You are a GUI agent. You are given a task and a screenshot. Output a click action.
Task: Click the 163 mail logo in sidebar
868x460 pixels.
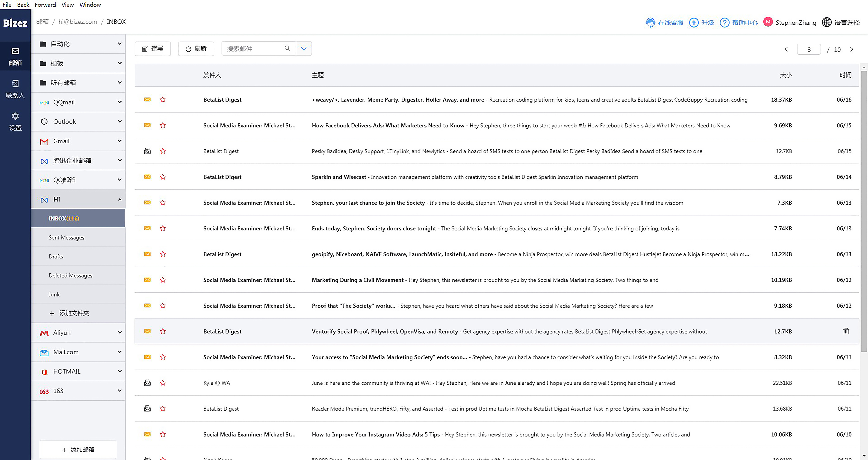click(44, 392)
